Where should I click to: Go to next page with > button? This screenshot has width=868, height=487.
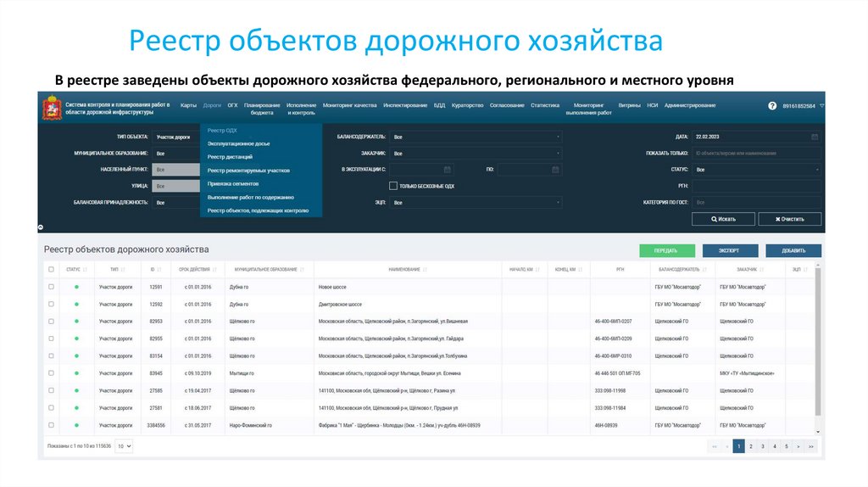(x=798, y=446)
